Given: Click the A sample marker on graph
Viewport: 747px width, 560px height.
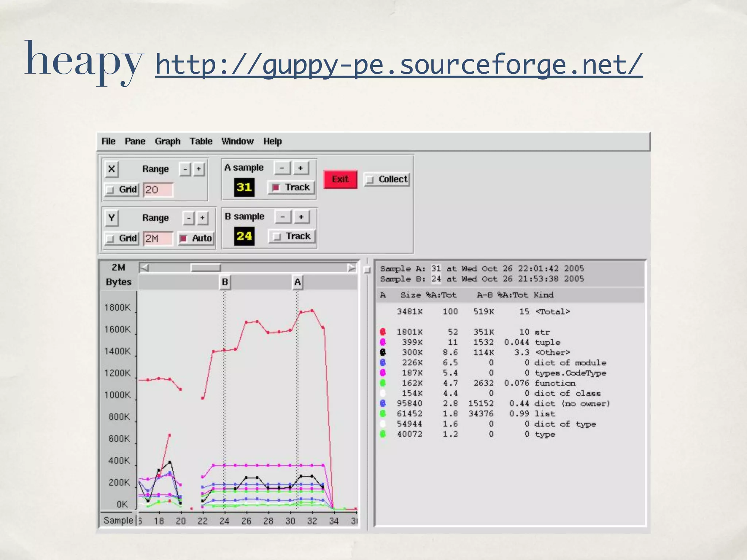Looking at the screenshot, I should point(298,282).
